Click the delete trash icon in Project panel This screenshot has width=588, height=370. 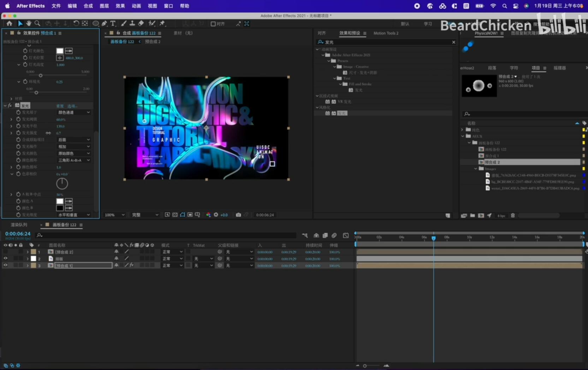(x=513, y=216)
